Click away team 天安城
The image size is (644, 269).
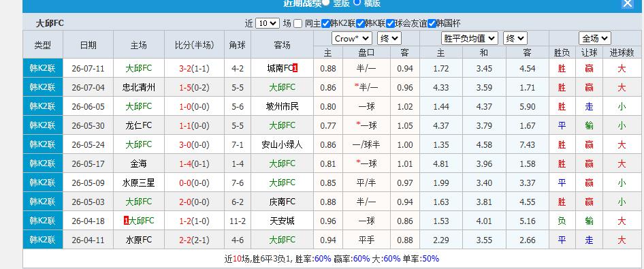tap(282, 221)
